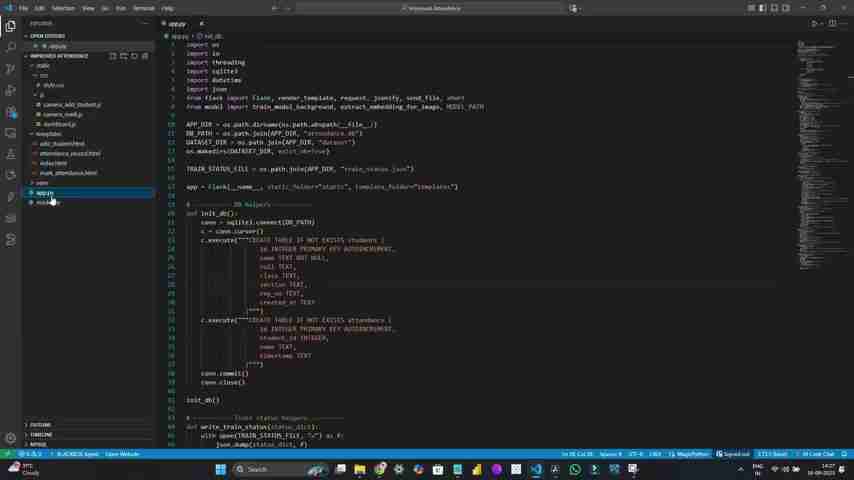Open the Extensions view in activity bar

[10, 112]
